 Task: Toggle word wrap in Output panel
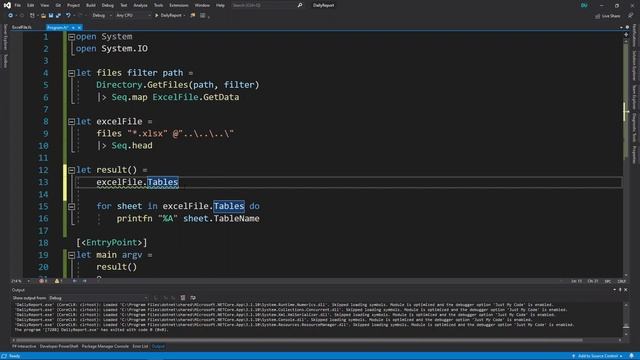193,298
